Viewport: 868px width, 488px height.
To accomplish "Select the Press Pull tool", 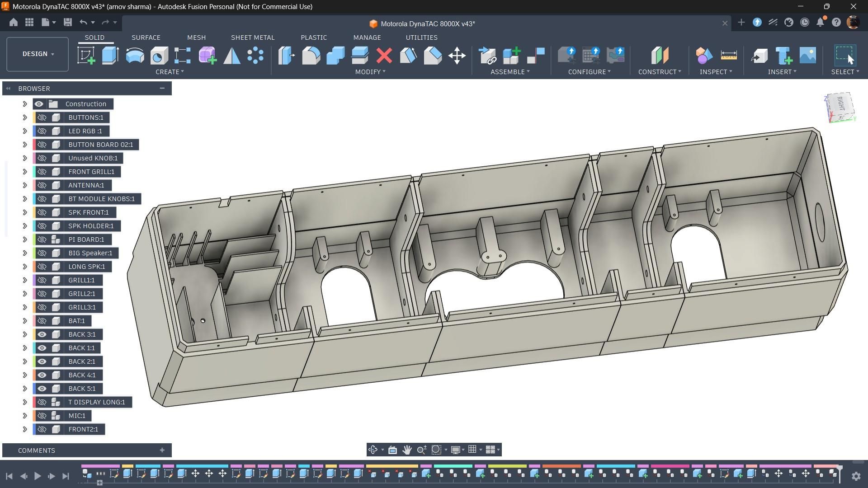I will click(x=287, y=56).
